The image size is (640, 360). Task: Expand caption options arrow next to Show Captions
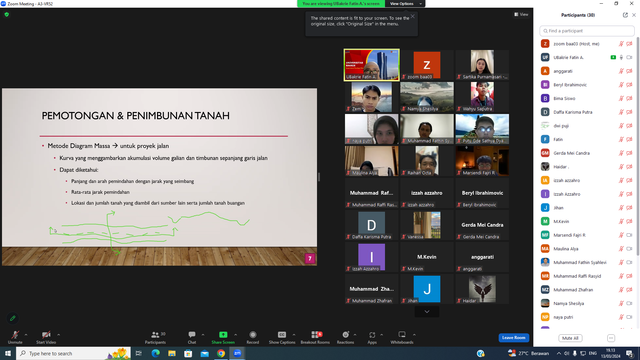(294, 335)
